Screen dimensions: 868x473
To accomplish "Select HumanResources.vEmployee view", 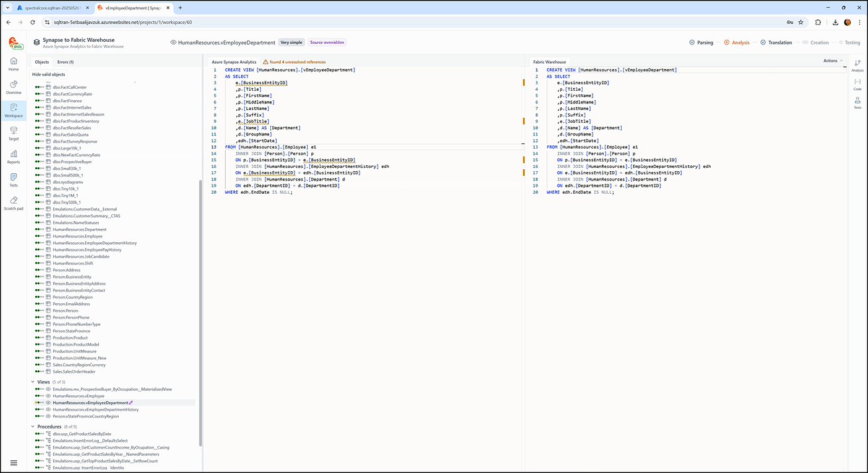I will tap(78, 396).
